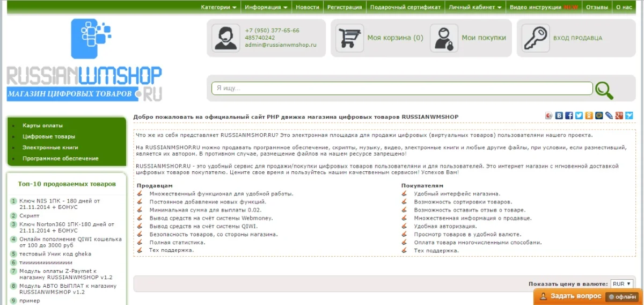Click Продавцам column heading
The height and width of the screenshot is (305, 644).
(155, 185)
